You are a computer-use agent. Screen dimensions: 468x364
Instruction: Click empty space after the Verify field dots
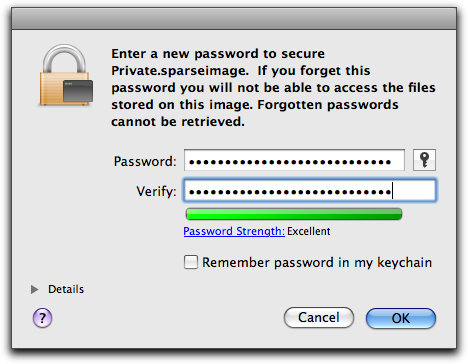point(414,191)
